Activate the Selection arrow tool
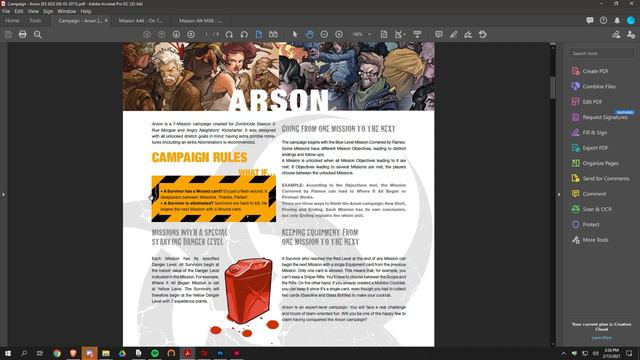 (295, 35)
